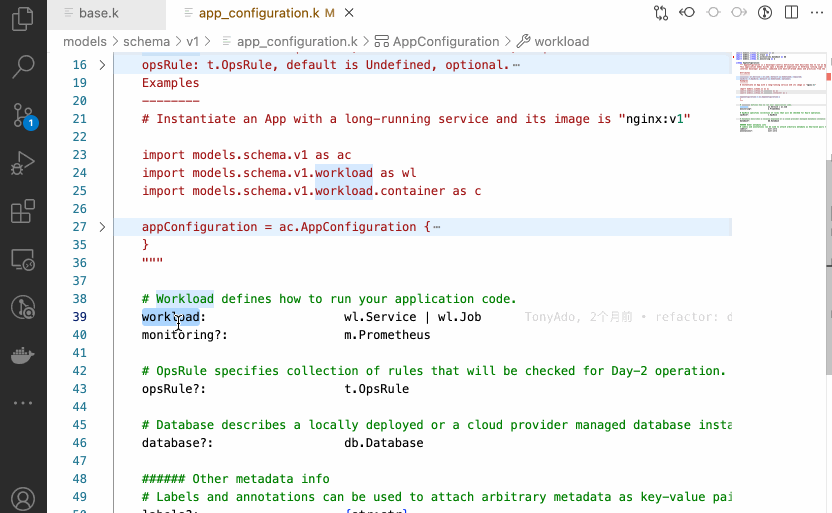The image size is (832, 513).
Task: Show additional views ellipsis in activity bar
Action: coord(23,403)
